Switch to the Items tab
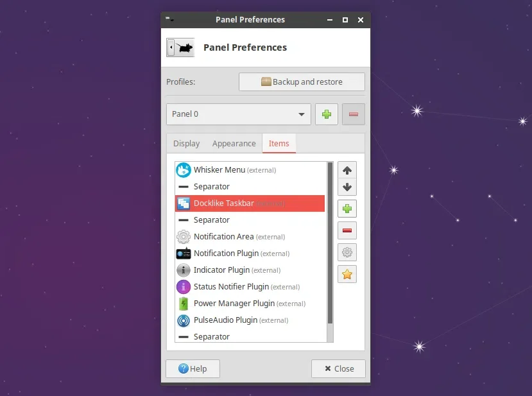The height and width of the screenshot is (396, 532). [279, 143]
